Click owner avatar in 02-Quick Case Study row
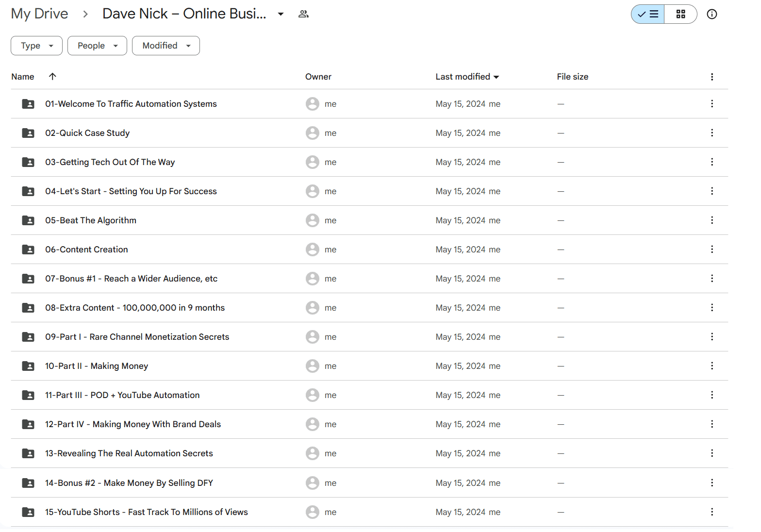Viewport: 761px width, 532px height. click(x=312, y=133)
